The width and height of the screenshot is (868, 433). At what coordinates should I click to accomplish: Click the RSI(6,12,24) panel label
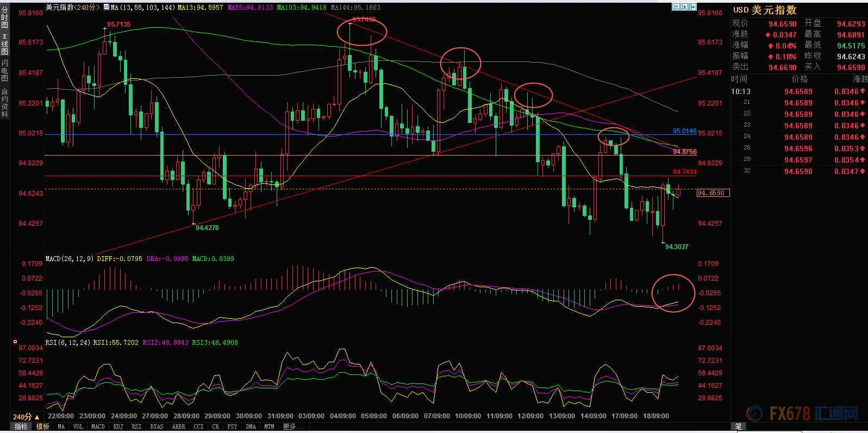[68, 343]
